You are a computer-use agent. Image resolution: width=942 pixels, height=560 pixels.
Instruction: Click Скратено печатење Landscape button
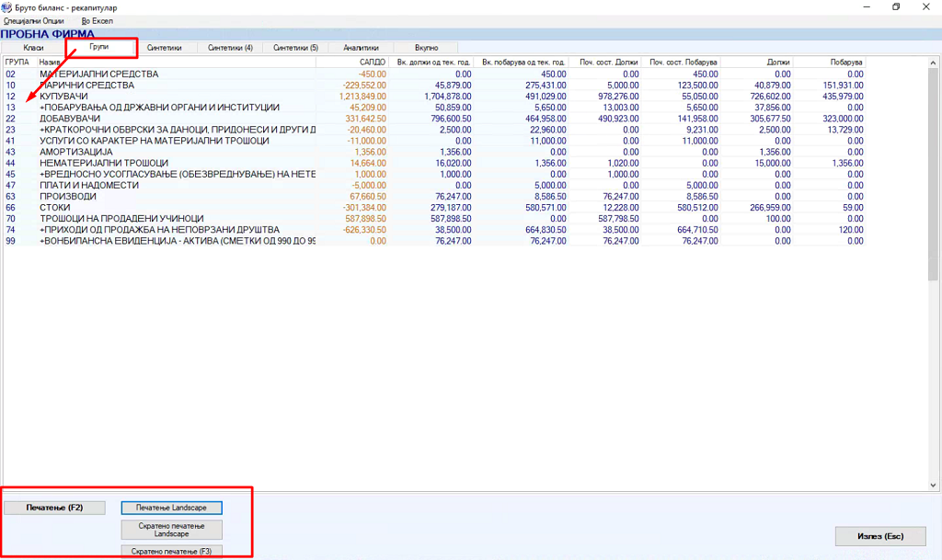pyautogui.click(x=171, y=530)
